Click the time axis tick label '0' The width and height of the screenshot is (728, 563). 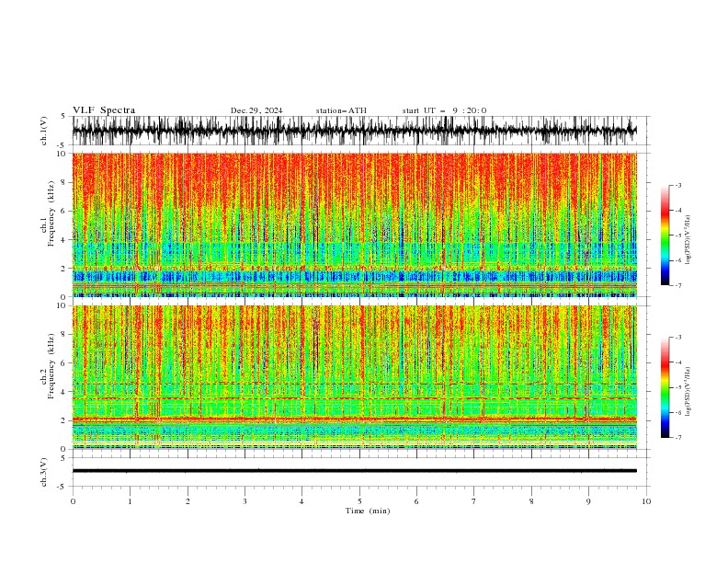point(73,501)
